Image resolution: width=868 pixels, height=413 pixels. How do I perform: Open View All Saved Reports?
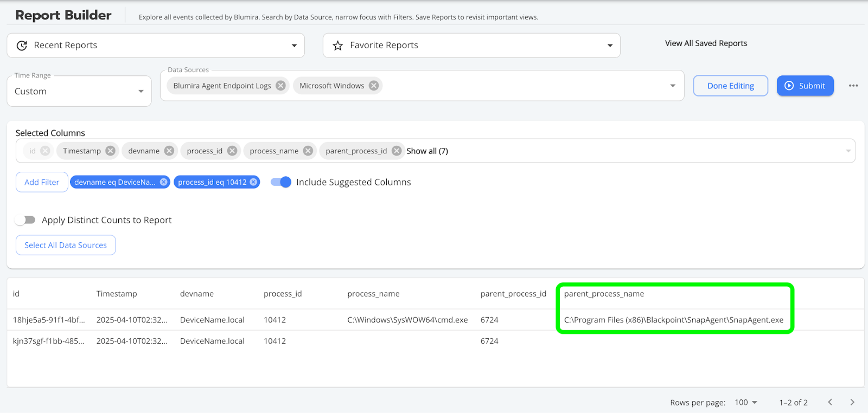[x=706, y=43]
